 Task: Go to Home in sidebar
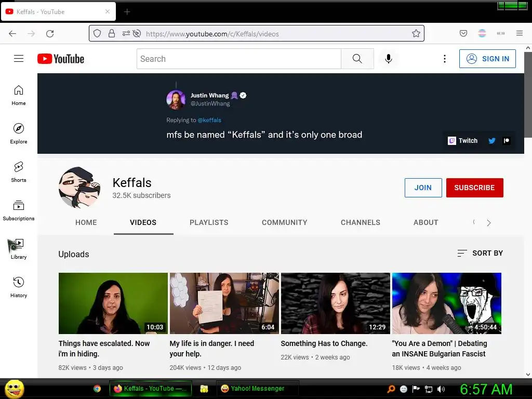pos(19,96)
